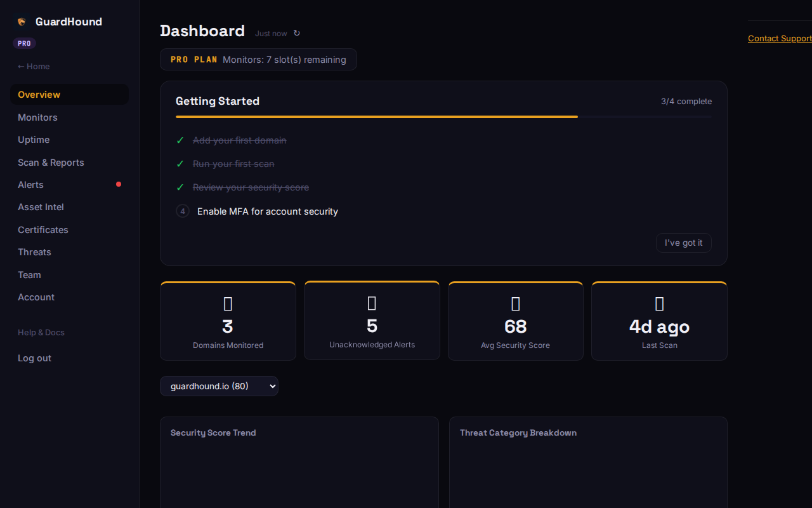Click the Run your first scan step

pos(233,164)
